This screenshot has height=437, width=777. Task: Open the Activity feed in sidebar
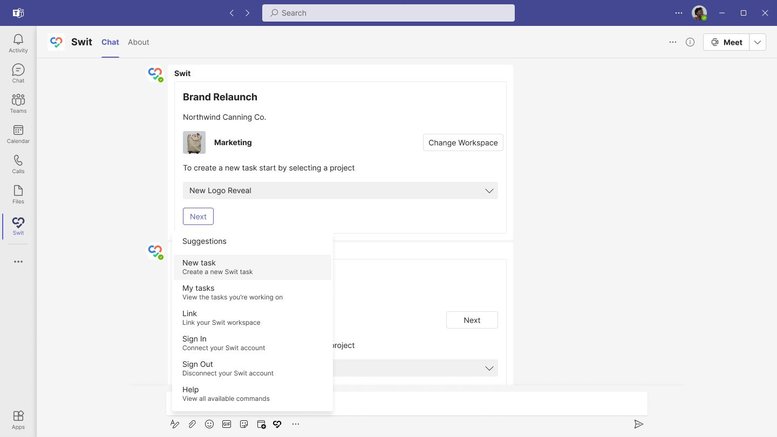(18, 43)
